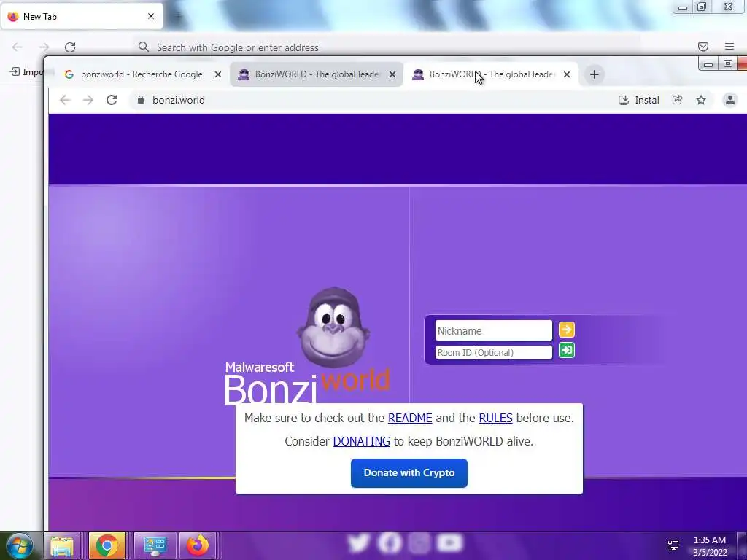747x560 pixels.
Task: Click the Import bookmarks item in Firefox
Action: [x=26, y=72]
